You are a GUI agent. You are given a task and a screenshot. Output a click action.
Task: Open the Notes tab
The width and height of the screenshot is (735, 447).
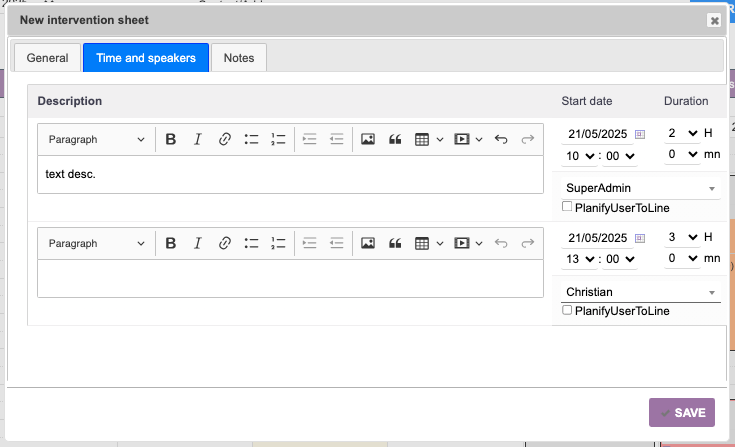[x=239, y=58]
